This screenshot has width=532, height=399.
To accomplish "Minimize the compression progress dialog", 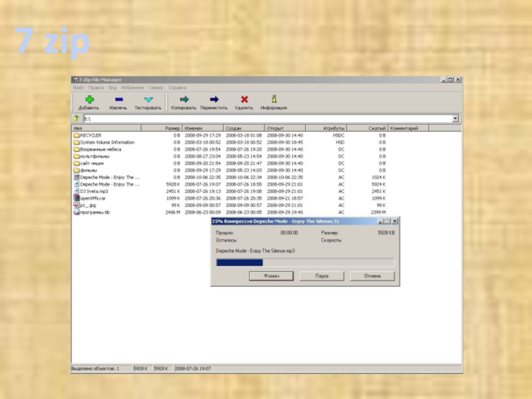I will point(380,221).
